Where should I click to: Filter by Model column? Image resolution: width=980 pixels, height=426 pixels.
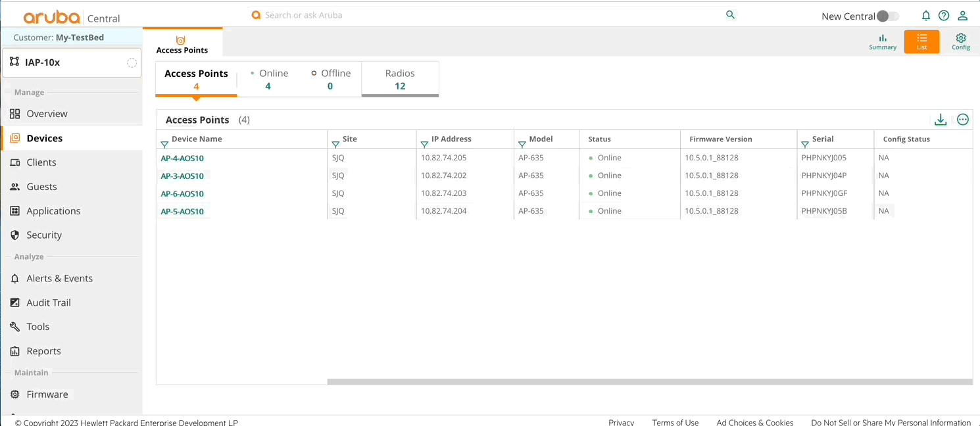[x=522, y=145]
